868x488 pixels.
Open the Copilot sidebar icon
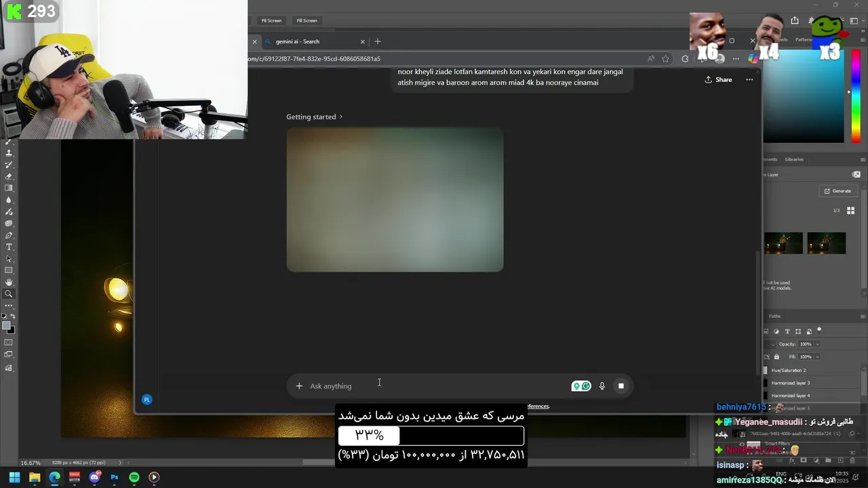753,59
